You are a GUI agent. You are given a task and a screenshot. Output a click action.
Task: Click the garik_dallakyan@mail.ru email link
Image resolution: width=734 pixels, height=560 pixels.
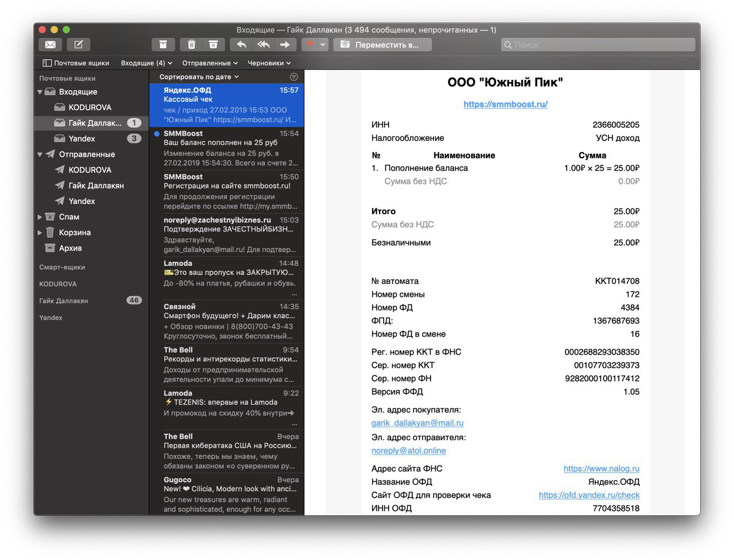tap(417, 423)
